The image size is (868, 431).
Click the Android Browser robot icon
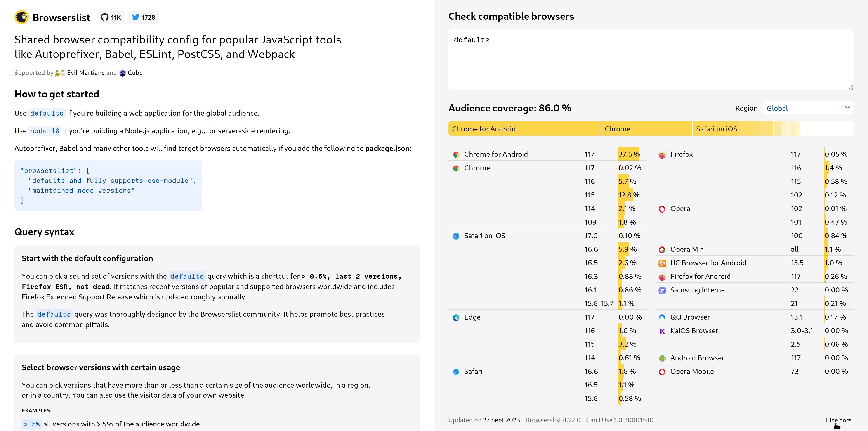point(662,358)
